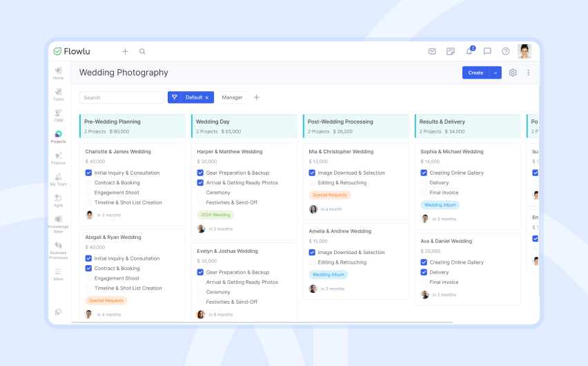Open the Mia & Christopher Wedding project
This screenshot has width=588, height=366.
(341, 152)
